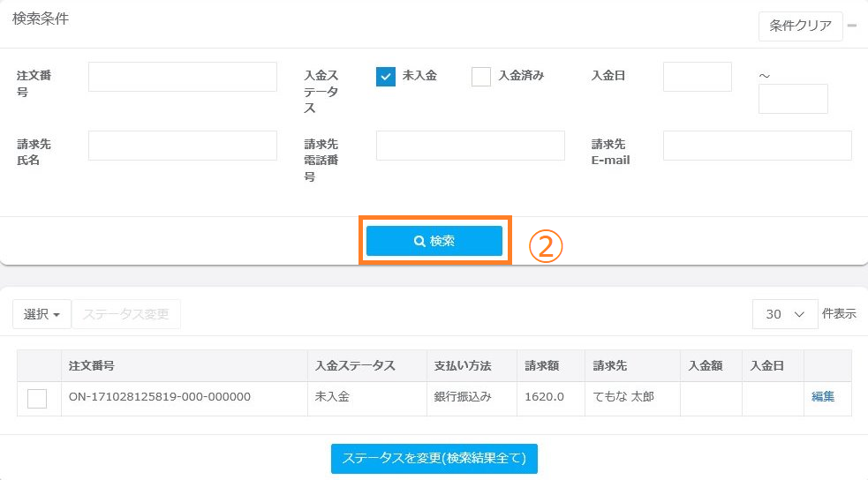Click the disabled ステータス変更 button
Screen dimensions: 868x480
click(x=126, y=314)
